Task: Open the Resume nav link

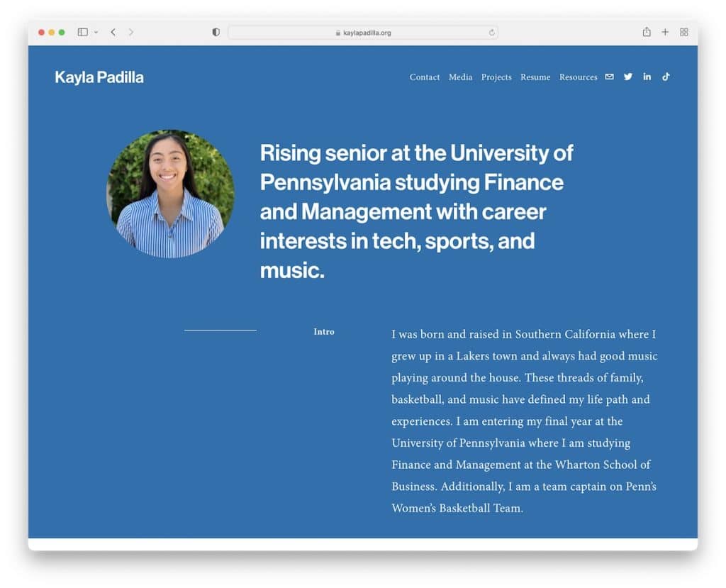Action: [x=535, y=77]
